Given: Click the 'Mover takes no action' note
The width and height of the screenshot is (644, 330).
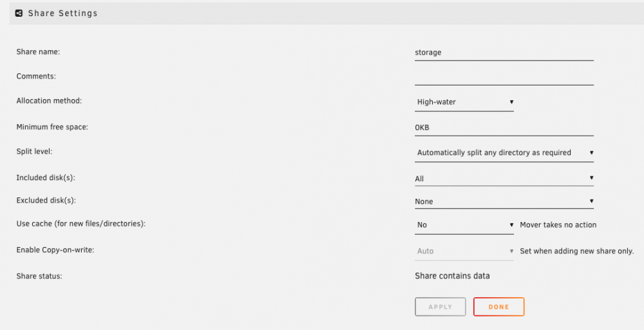Looking at the screenshot, I should pos(558,225).
